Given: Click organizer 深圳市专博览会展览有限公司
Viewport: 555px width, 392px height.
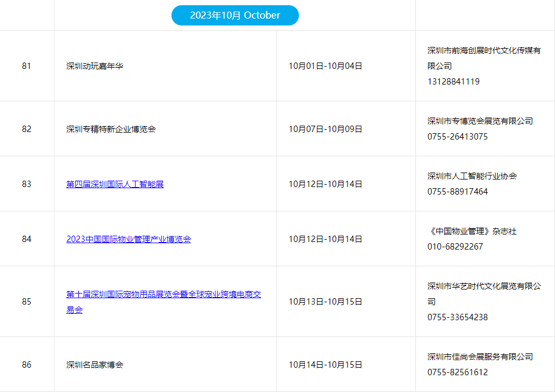Looking at the screenshot, I should click(480, 121).
